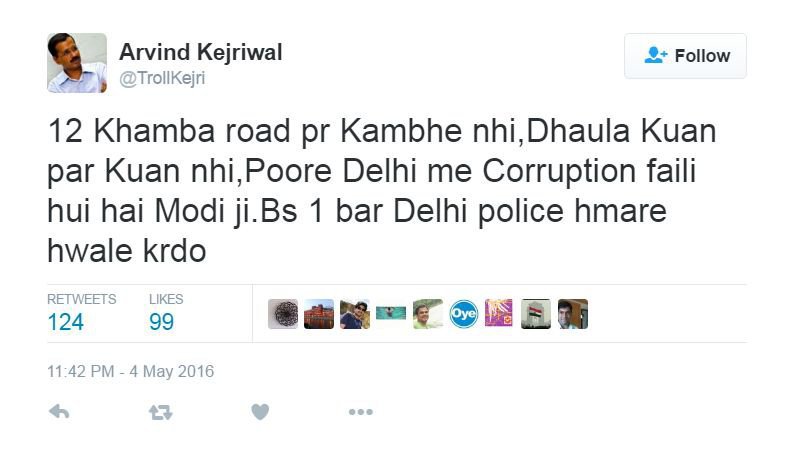Click the last liker avatar in row
The height and width of the screenshot is (455, 794).
click(x=573, y=314)
